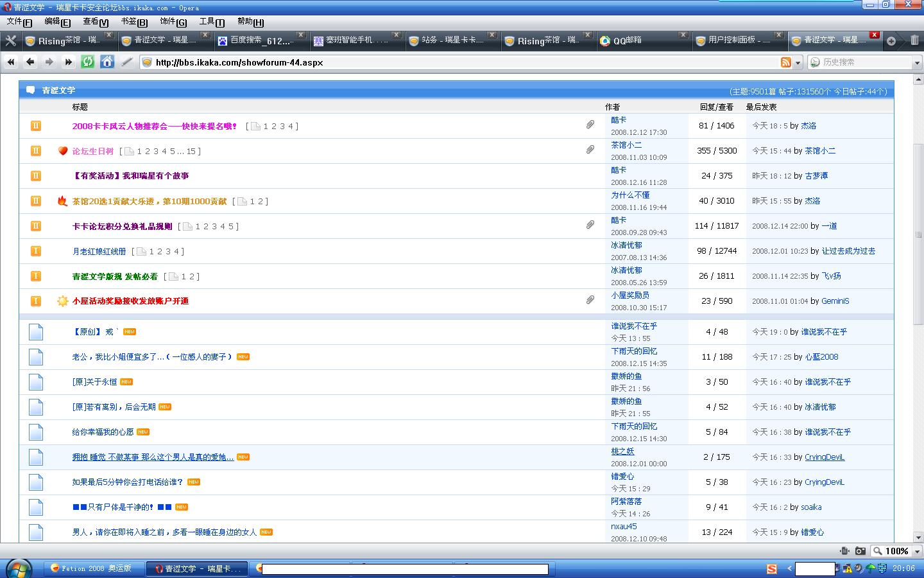Viewport: 924px width, 578px height.
Task: Open the zoom level dropdown arrow
Action: [917, 552]
